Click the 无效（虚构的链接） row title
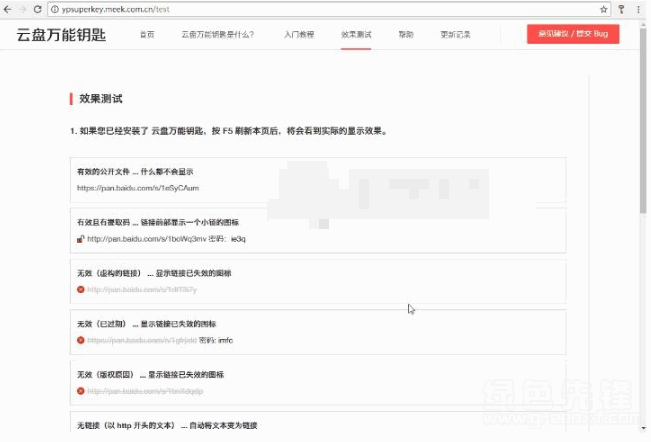The width and height of the screenshot is (651, 442). [x=154, y=273]
